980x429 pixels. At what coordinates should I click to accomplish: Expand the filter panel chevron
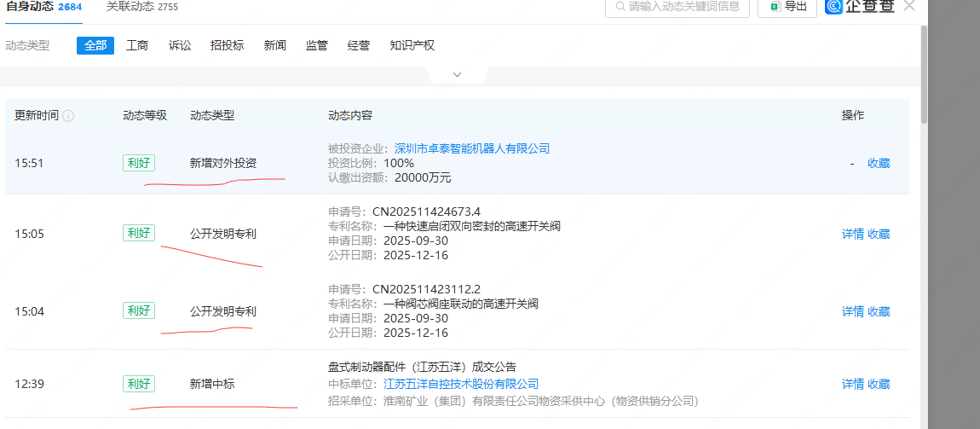click(457, 74)
